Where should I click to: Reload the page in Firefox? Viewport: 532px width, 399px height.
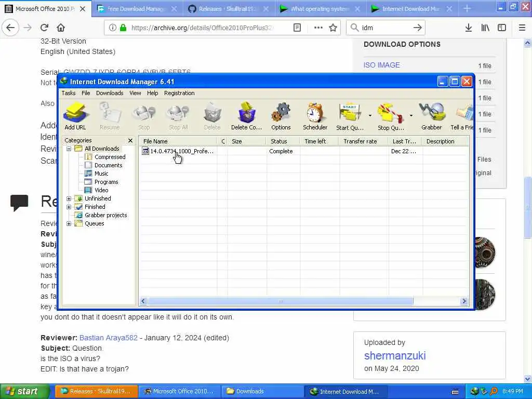pos(45,28)
